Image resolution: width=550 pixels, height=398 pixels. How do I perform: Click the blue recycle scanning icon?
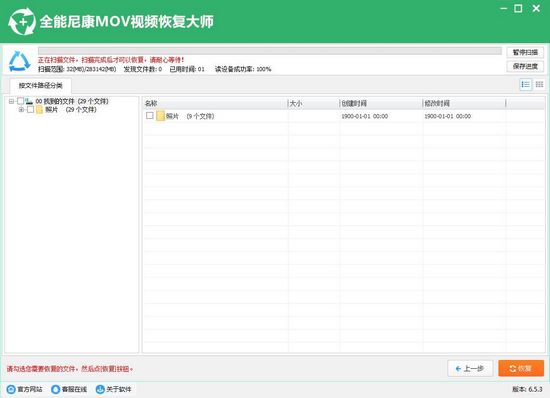[x=20, y=61]
